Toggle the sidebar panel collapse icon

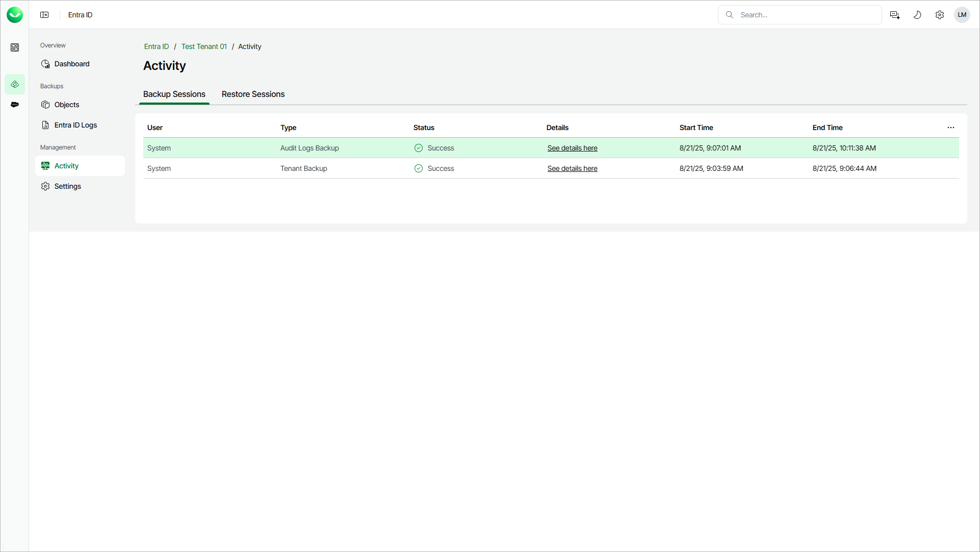[x=44, y=15]
